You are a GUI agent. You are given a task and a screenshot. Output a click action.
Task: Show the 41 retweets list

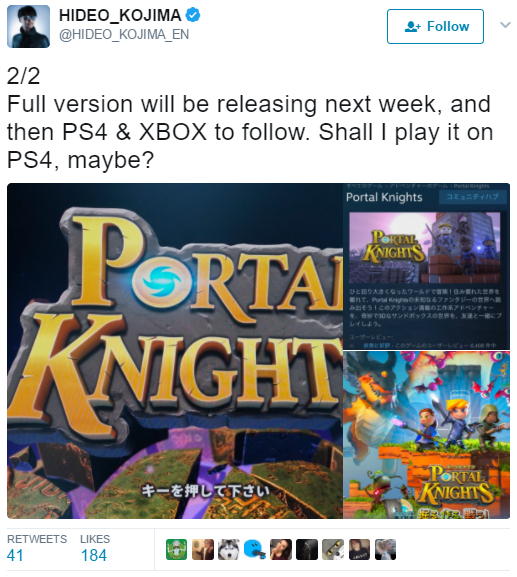[37, 549]
